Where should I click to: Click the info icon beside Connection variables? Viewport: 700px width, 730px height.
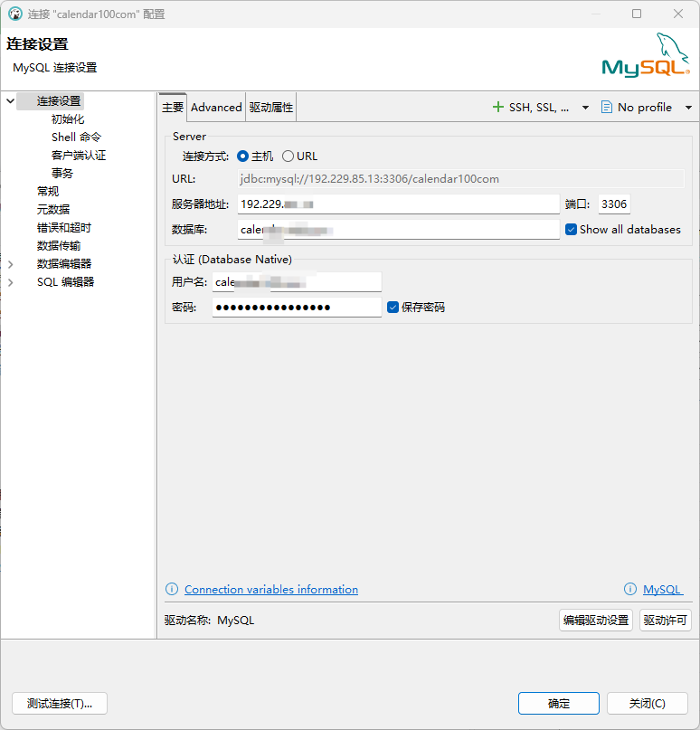point(172,590)
